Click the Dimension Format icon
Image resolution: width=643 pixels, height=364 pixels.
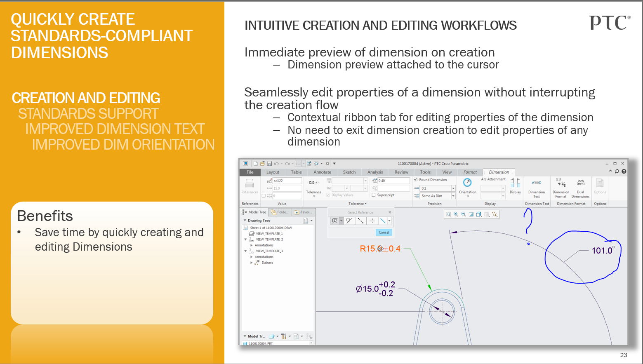click(561, 183)
